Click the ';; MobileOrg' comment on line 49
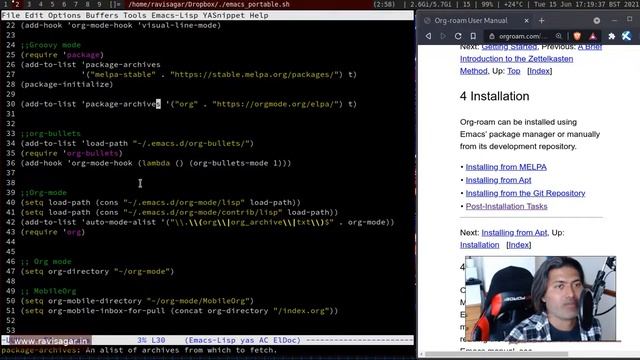Screen dimensions: 640x360 pos(49,291)
